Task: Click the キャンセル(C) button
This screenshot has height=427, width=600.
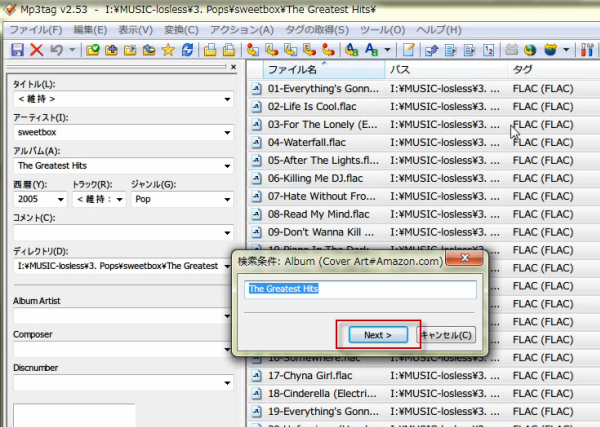Action: pyautogui.click(x=446, y=335)
